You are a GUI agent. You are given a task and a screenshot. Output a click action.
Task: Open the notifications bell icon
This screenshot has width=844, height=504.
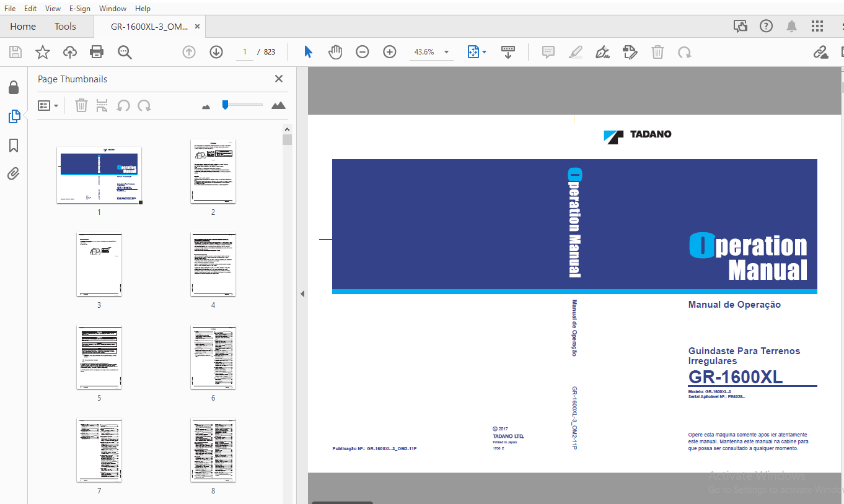(792, 26)
